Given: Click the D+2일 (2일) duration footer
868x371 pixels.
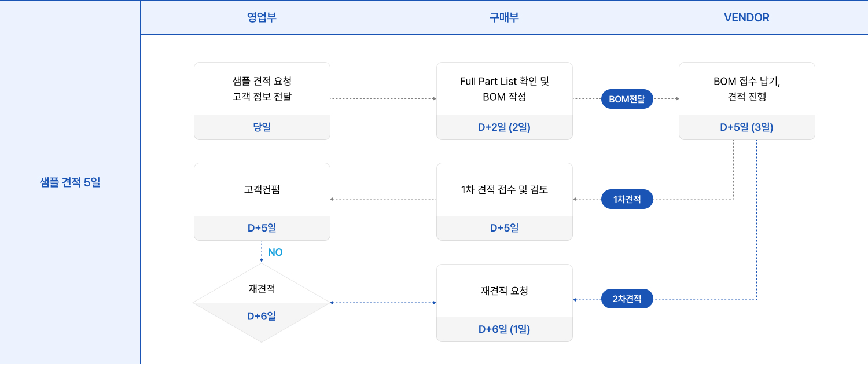Looking at the screenshot, I should tap(505, 127).
